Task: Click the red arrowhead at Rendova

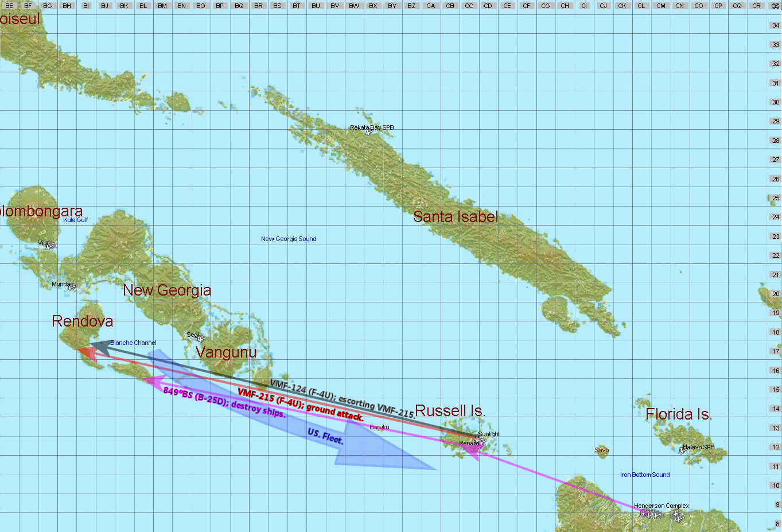Action: point(87,352)
